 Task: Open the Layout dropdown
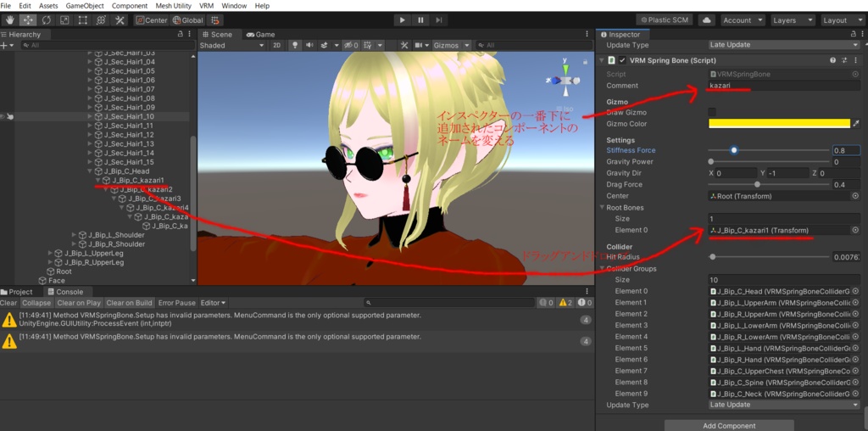tap(842, 20)
